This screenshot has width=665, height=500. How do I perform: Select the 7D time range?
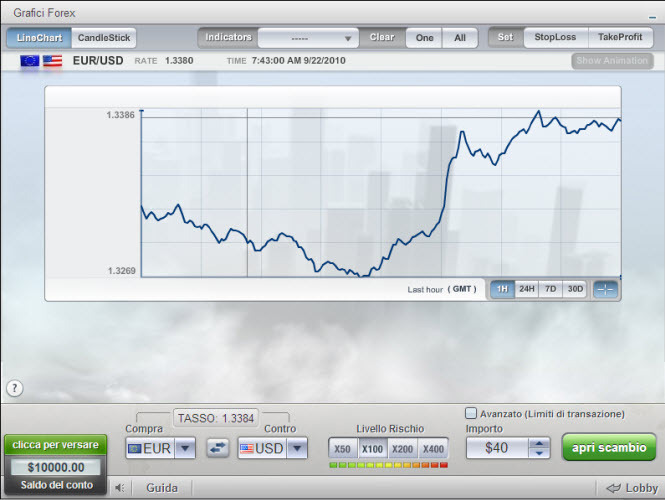point(550,289)
